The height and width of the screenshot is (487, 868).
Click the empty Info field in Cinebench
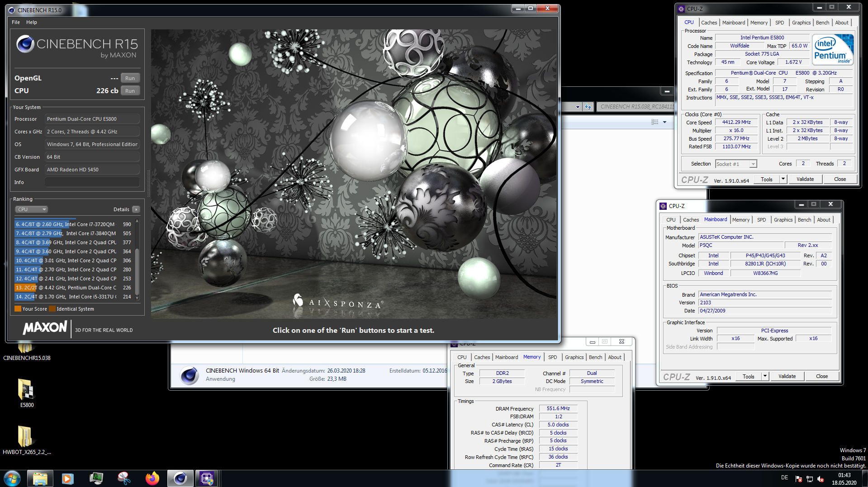(92, 182)
